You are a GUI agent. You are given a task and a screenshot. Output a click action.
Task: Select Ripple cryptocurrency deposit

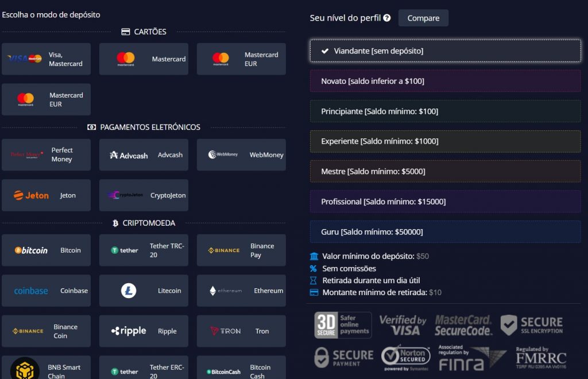(x=144, y=331)
